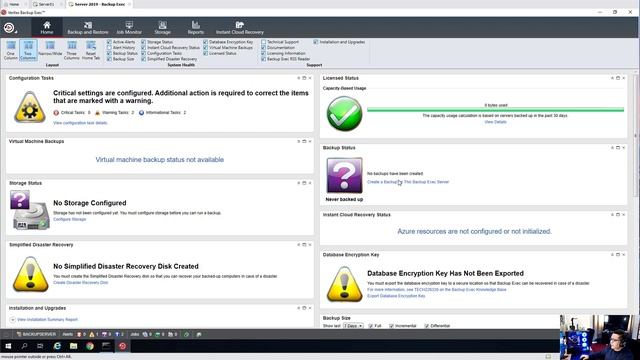Click View Details in Licensed Status
This screenshot has height=360, width=640.
tap(495, 122)
